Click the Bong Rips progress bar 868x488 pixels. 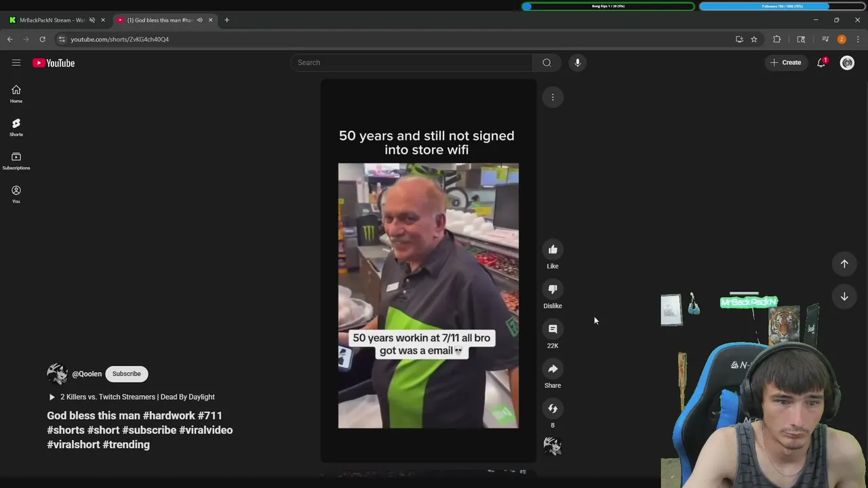[608, 6]
